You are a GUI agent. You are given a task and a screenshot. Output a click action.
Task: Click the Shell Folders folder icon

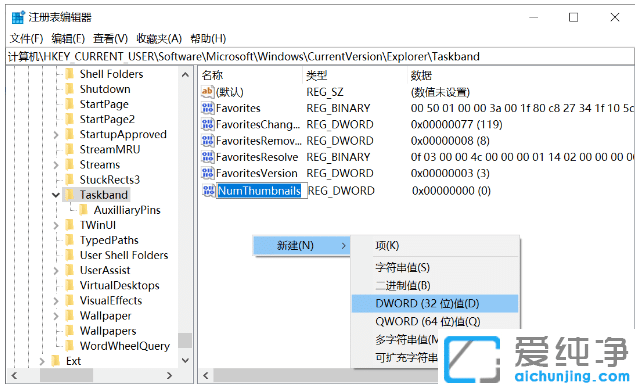click(x=70, y=74)
